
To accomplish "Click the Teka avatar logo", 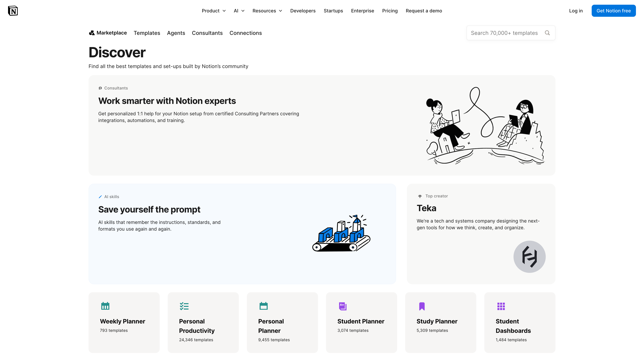I will click(529, 257).
